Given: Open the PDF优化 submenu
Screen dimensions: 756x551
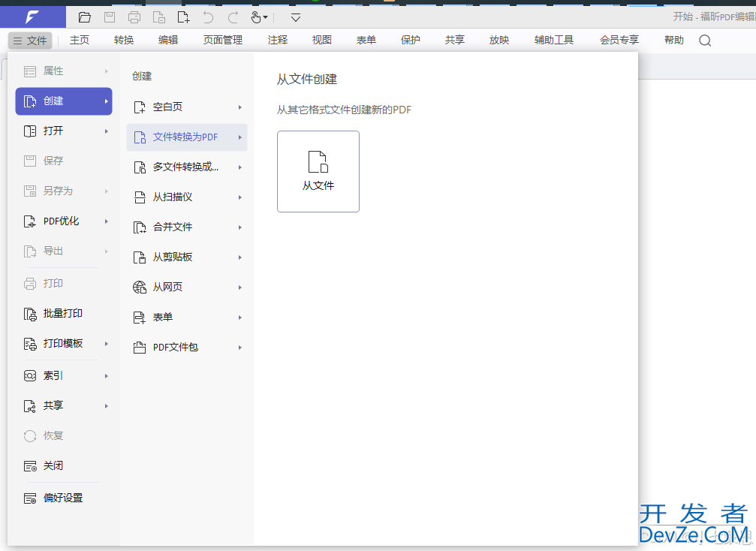Looking at the screenshot, I should 64,221.
